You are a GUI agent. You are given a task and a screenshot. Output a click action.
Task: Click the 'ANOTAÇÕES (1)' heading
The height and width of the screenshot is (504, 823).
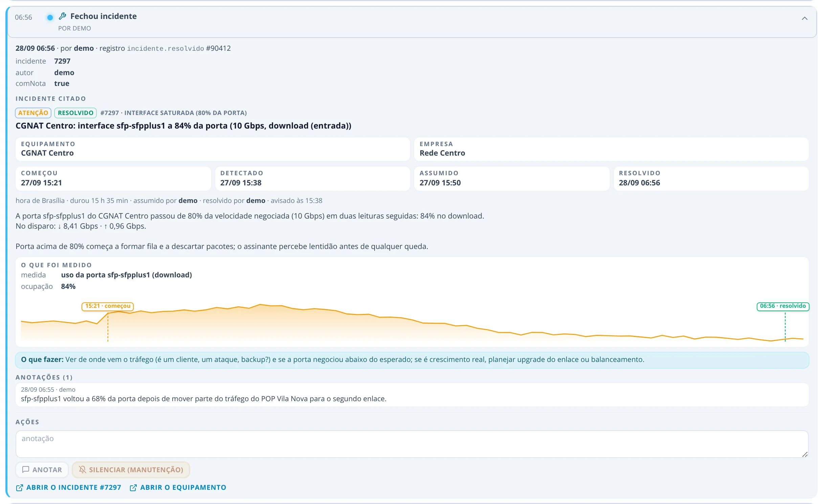point(44,377)
